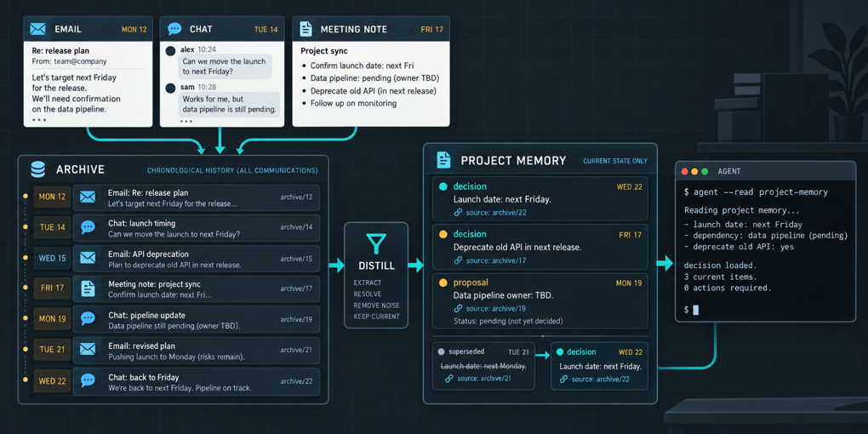
Task: Open 'Email: API deprecation' archive entry
Action: coord(197,259)
